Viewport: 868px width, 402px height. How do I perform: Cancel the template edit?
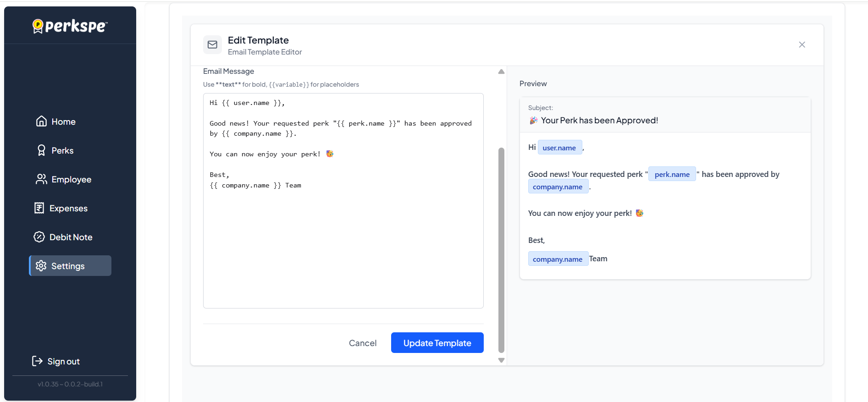[362, 343]
